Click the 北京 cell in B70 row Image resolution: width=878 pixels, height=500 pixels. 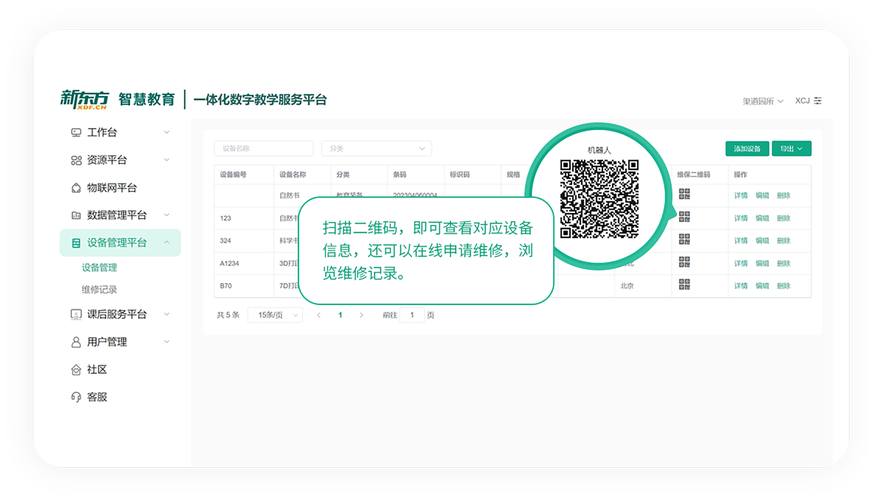(627, 286)
